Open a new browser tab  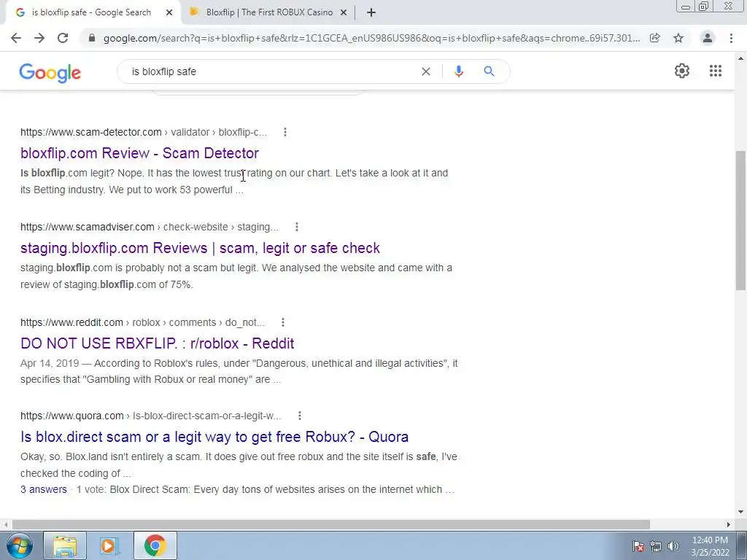[371, 13]
